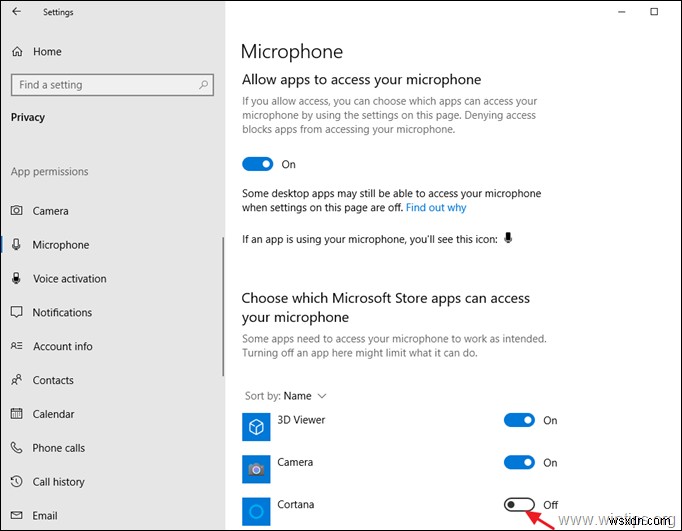The image size is (682, 531).
Task: Click the Camera sidebar icon
Action: 17,210
